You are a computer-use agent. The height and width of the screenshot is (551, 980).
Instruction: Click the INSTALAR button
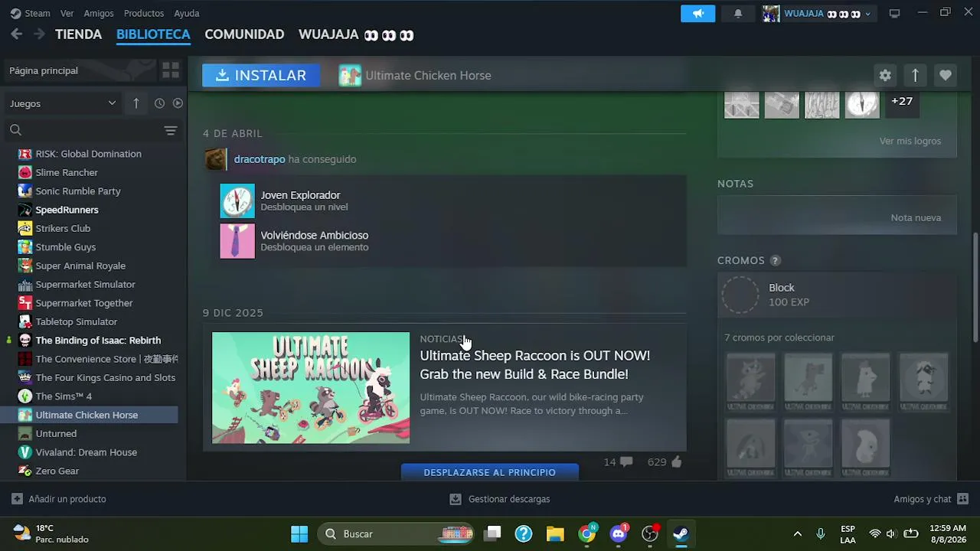coord(261,75)
